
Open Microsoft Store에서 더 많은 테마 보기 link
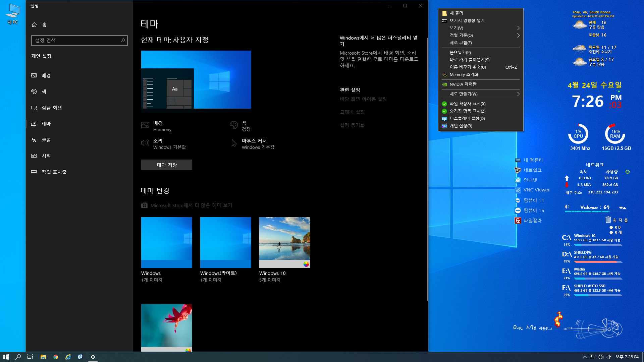click(191, 205)
